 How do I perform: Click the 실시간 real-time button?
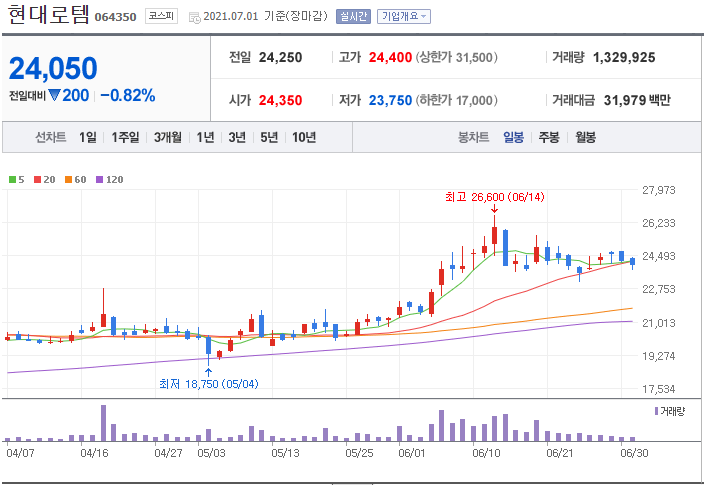pyautogui.click(x=353, y=17)
